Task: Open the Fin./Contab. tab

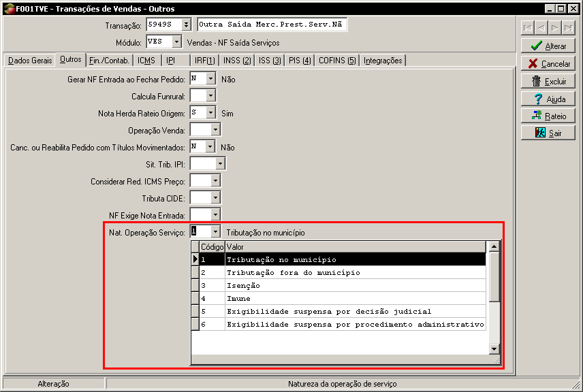Action: coord(109,61)
